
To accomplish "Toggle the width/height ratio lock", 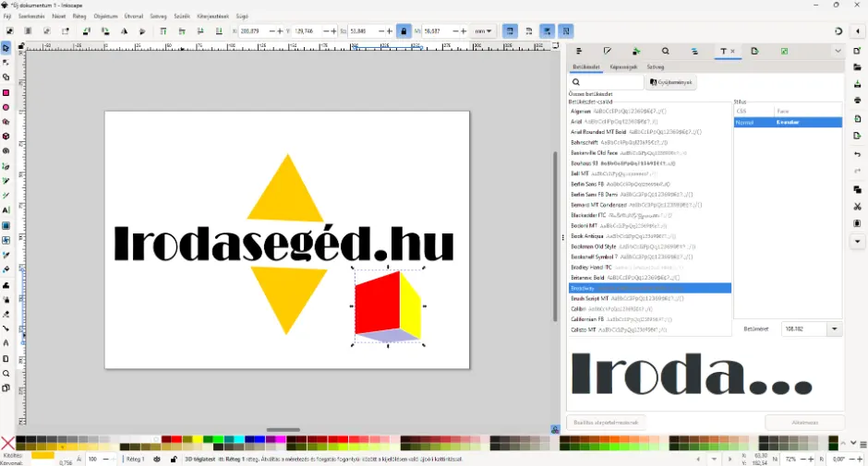I will tap(403, 31).
